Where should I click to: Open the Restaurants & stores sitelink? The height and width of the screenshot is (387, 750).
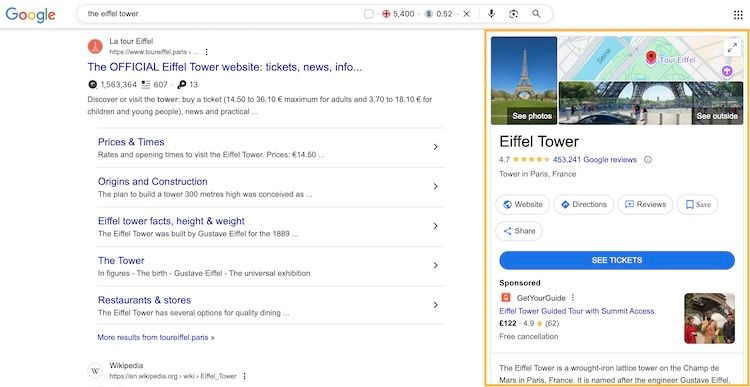[x=144, y=300]
